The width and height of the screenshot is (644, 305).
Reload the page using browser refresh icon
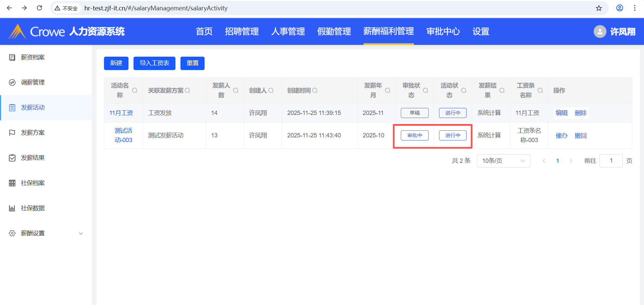click(x=39, y=8)
